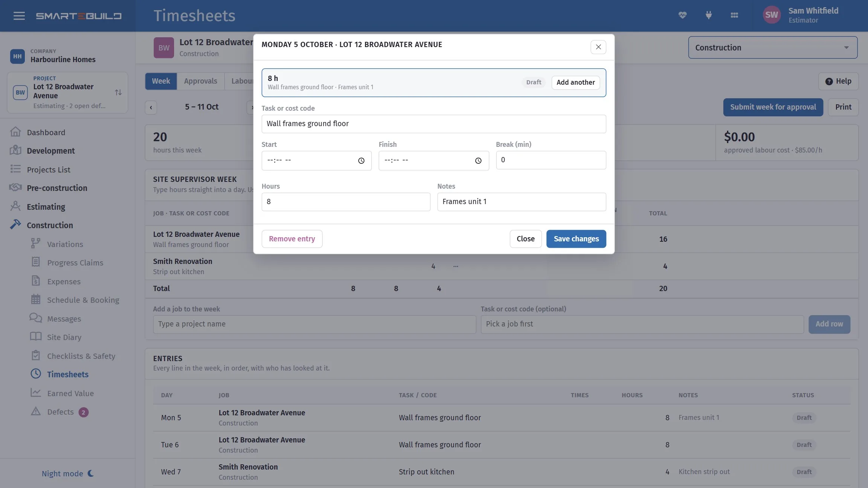Open Checklists & Safety in sidebar
Viewport: 868px width, 488px height.
[81, 356]
